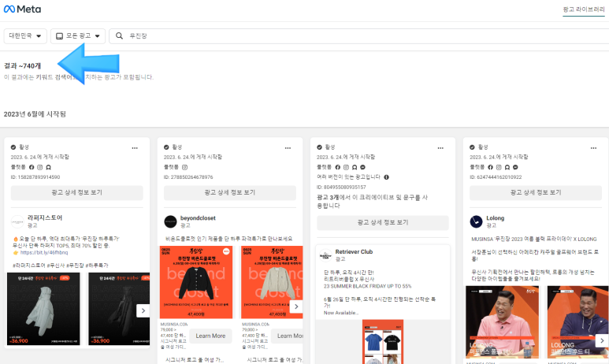
Task: Click Messenger platform icon on Retriever Club card
Action: point(362,168)
